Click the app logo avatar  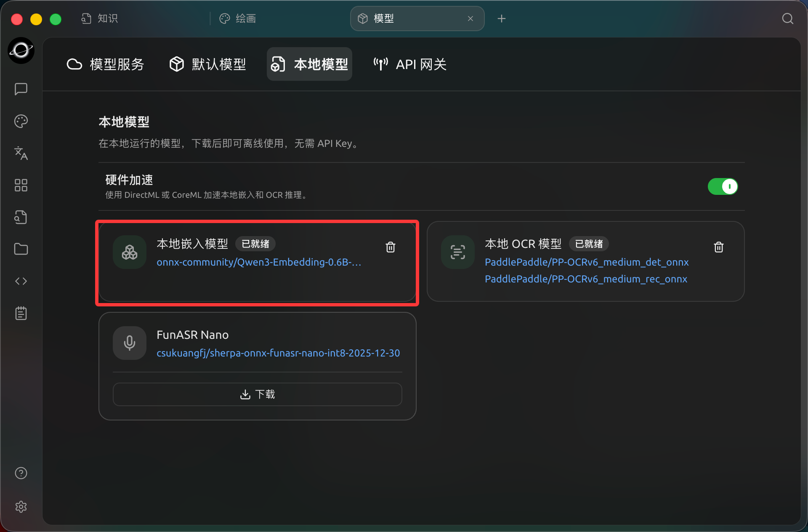click(21, 51)
